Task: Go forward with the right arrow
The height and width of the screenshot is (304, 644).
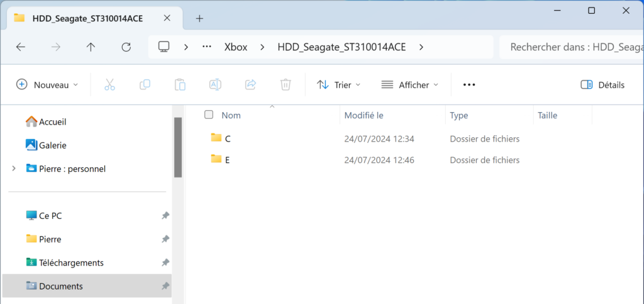Action: [x=55, y=47]
